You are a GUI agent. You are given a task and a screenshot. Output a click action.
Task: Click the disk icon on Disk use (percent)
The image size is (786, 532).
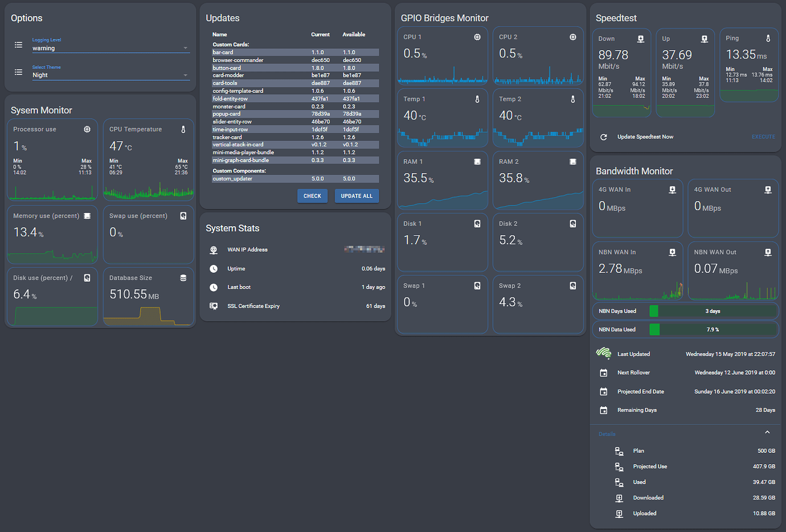[87, 278]
